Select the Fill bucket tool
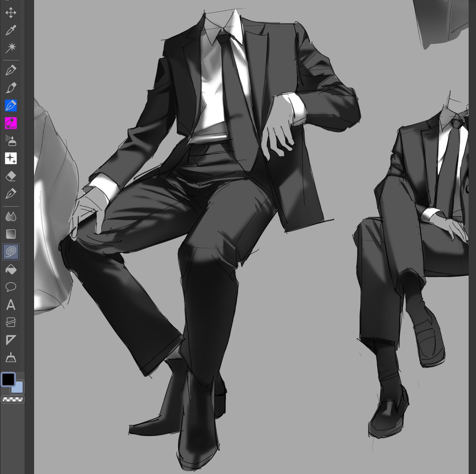The image size is (476, 474). click(11, 269)
